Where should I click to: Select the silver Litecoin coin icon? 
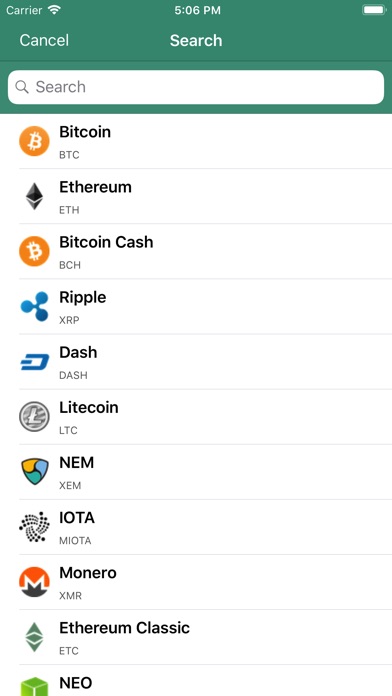coord(34,417)
